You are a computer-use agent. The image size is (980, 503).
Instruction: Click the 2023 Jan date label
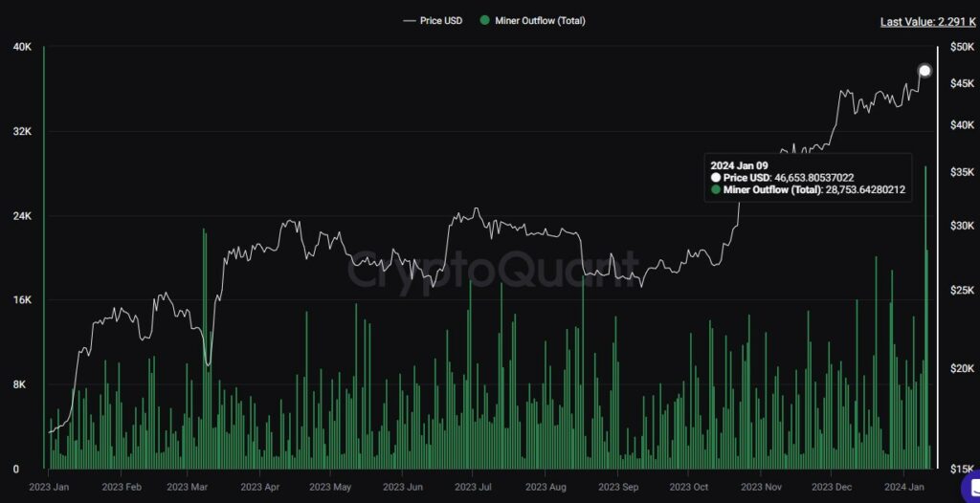[x=50, y=487]
